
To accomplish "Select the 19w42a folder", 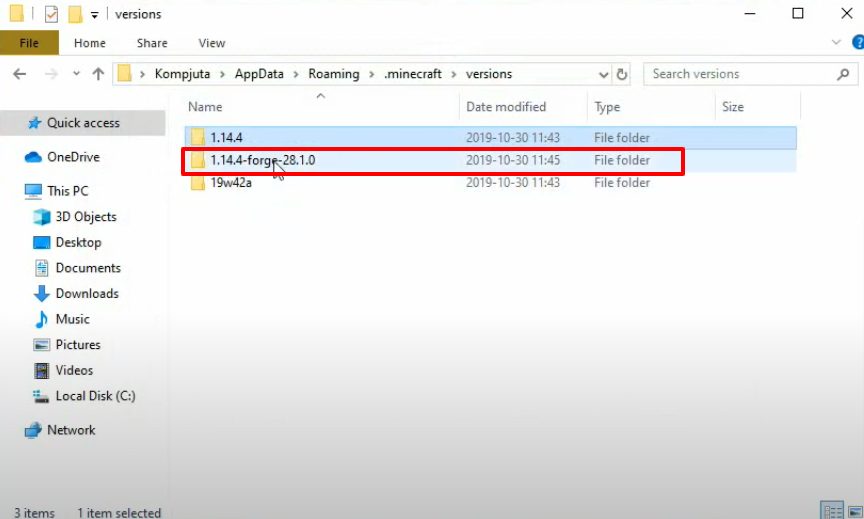I will click(490, 182).
